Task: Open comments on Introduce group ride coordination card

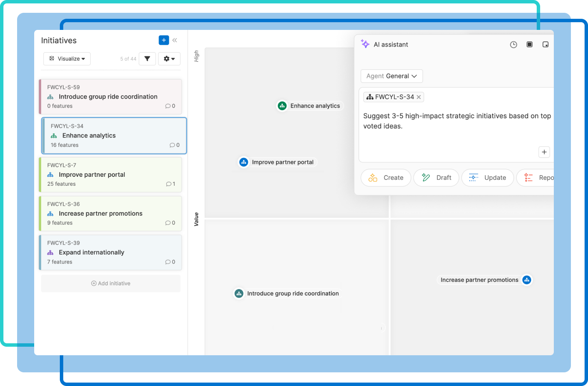Action: coord(170,106)
